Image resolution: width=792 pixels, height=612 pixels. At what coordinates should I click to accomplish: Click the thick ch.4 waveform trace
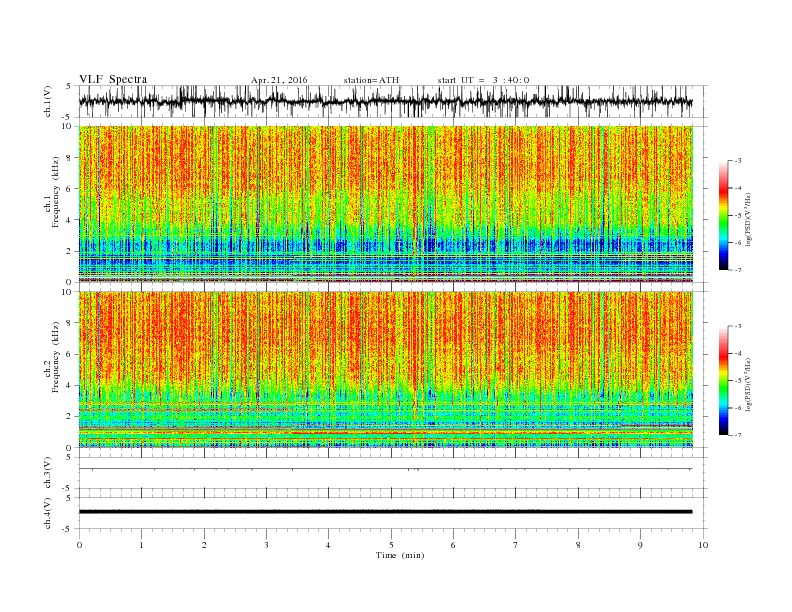pyautogui.click(x=385, y=512)
